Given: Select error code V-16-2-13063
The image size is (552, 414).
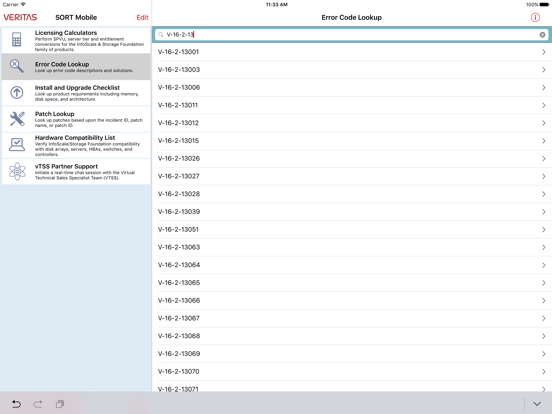Looking at the screenshot, I should tap(352, 247).
